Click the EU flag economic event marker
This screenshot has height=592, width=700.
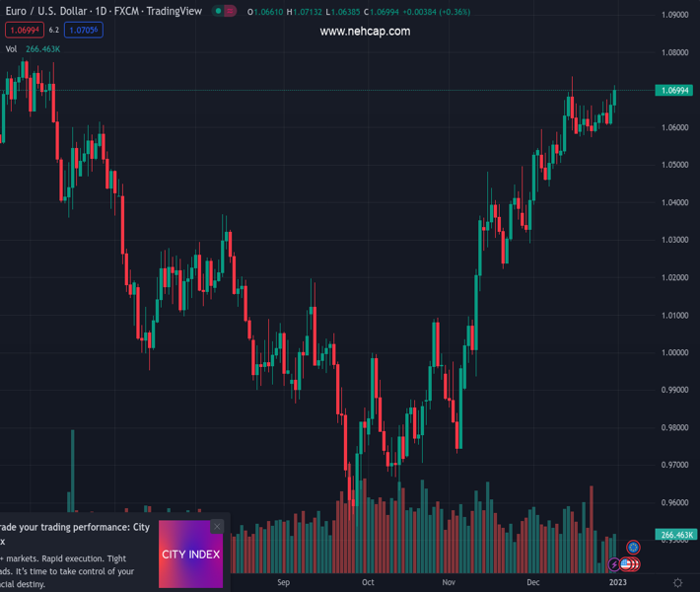coord(634,547)
